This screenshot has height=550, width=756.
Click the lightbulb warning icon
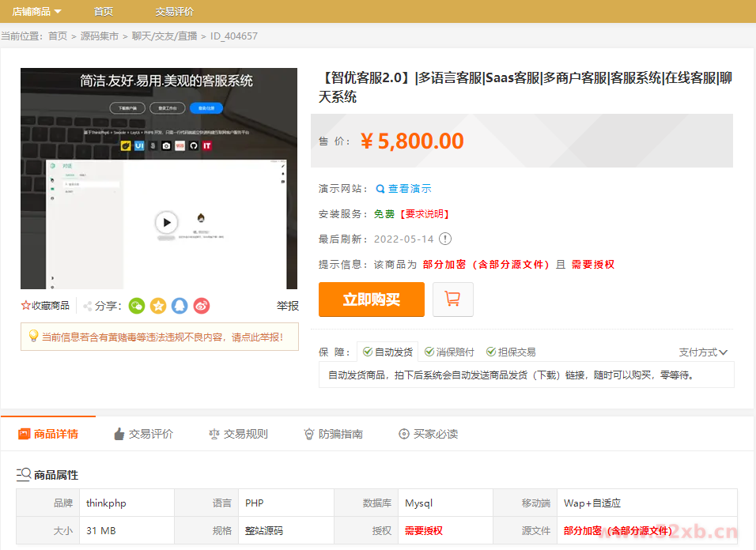pyautogui.click(x=33, y=337)
